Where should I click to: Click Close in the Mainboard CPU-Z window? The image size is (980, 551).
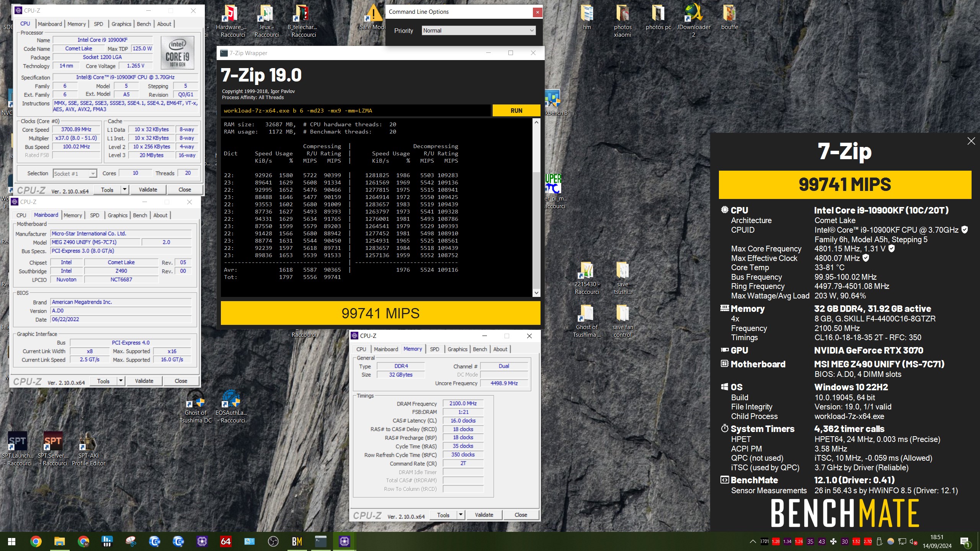click(181, 381)
